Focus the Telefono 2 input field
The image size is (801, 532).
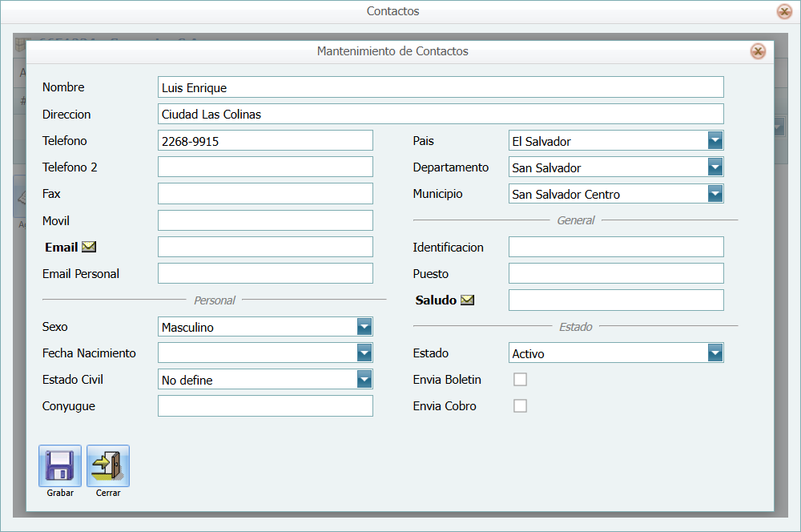click(265, 167)
